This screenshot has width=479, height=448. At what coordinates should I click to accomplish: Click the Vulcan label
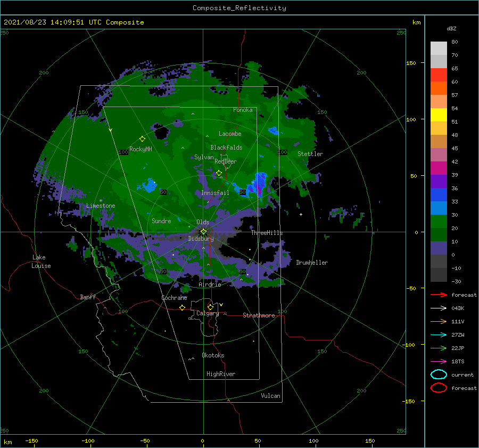click(270, 396)
